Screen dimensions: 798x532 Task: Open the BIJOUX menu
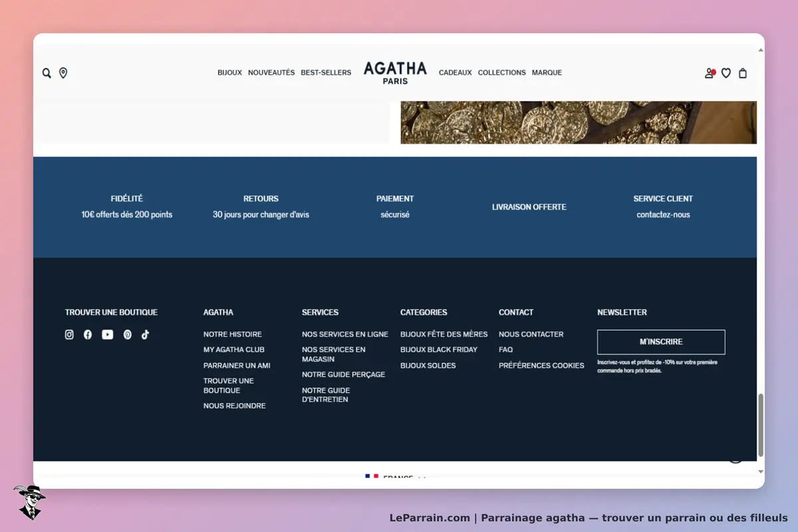click(230, 72)
